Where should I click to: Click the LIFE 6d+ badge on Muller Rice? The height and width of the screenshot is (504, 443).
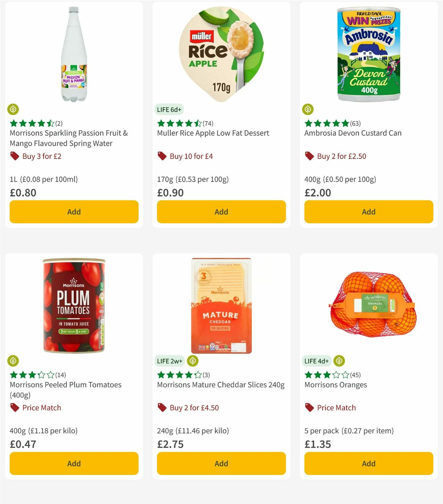tap(169, 109)
